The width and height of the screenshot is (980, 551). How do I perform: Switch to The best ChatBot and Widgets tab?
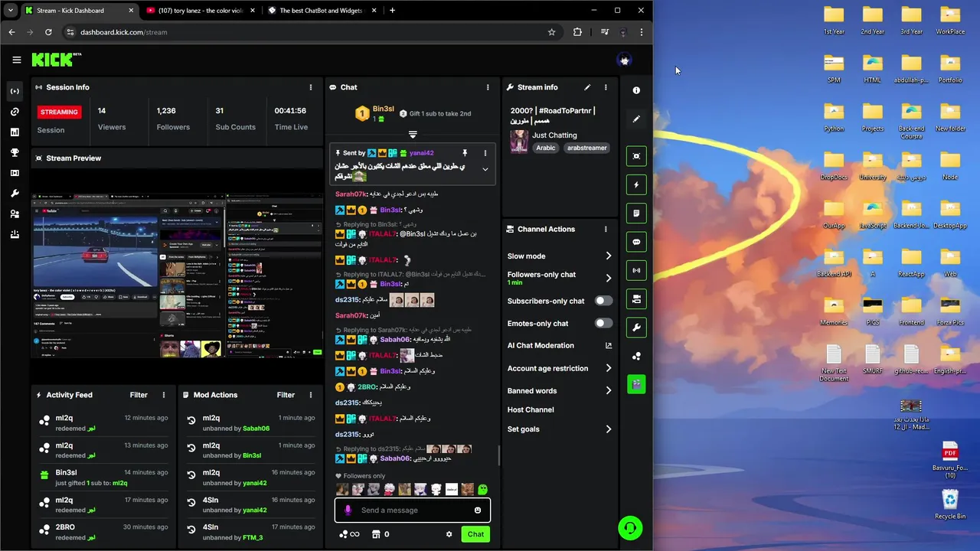[x=322, y=11]
